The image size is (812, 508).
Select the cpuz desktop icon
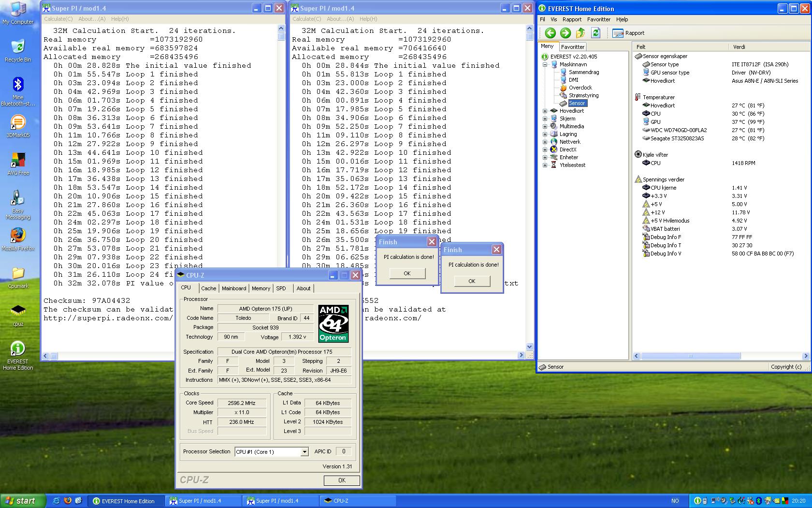18,315
